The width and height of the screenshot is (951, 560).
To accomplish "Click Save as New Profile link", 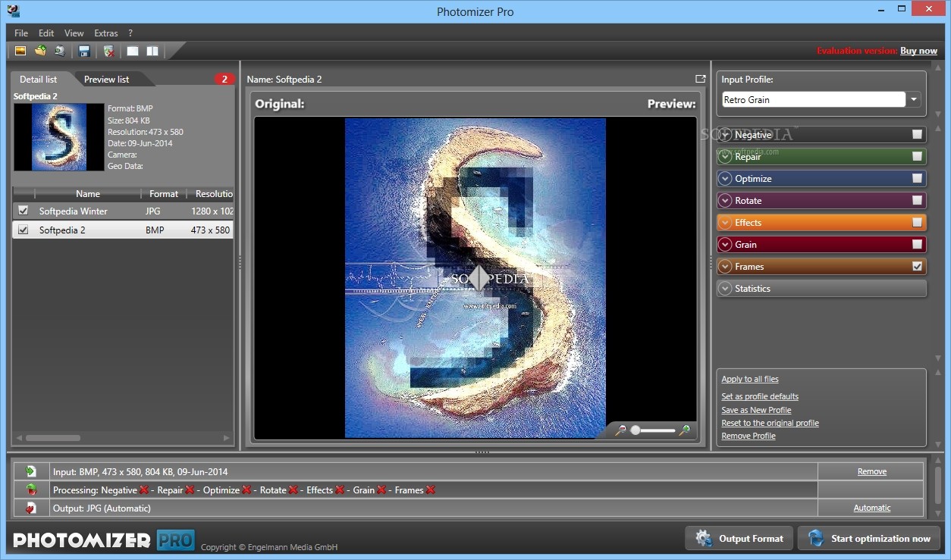I will click(756, 410).
